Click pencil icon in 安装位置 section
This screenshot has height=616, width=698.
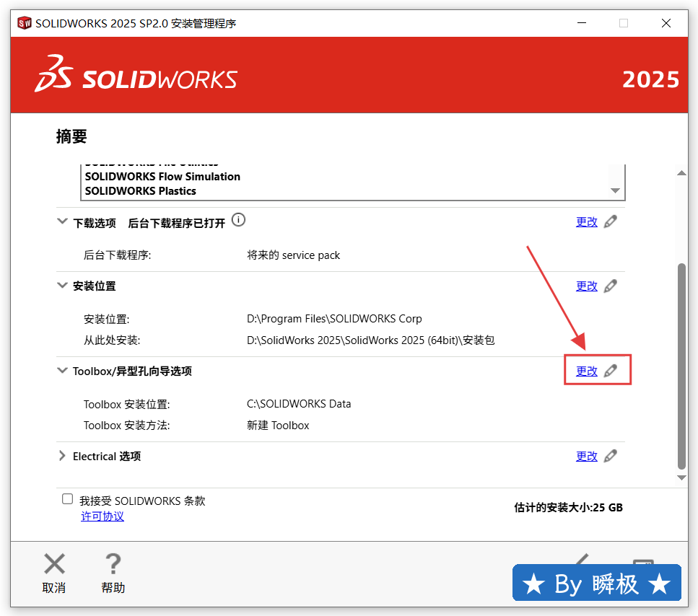(611, 286)
